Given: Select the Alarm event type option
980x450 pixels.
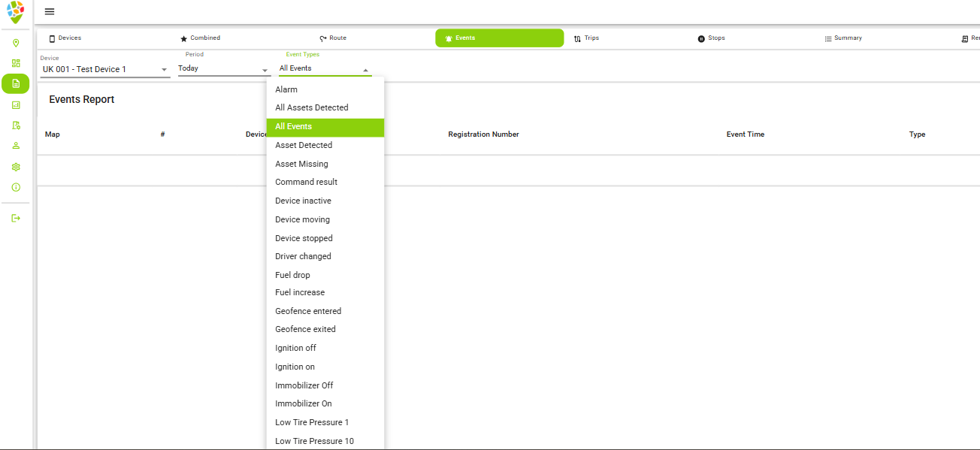Looking at the screenshot, I should click(286, 89).
